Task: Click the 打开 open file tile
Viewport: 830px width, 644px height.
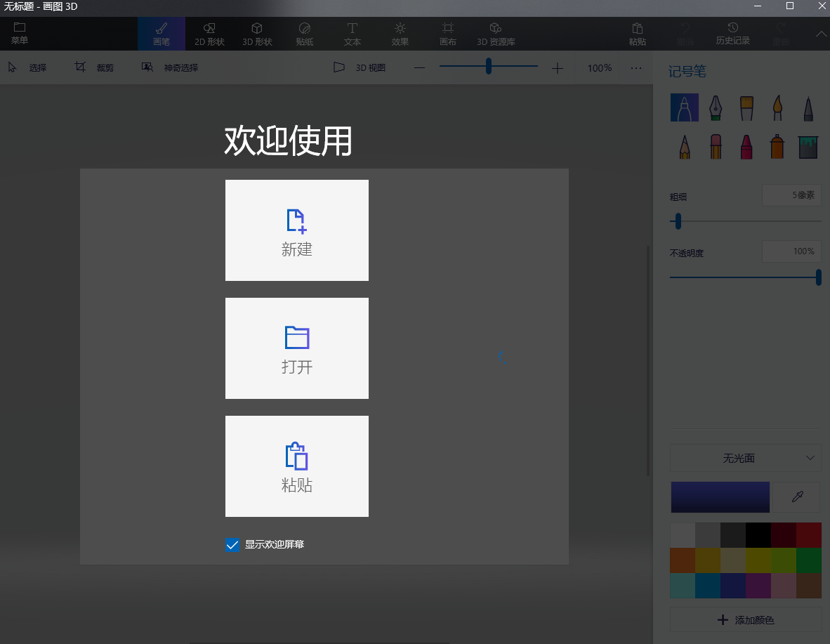Action: pyautogui.click(x=297, y=348)
